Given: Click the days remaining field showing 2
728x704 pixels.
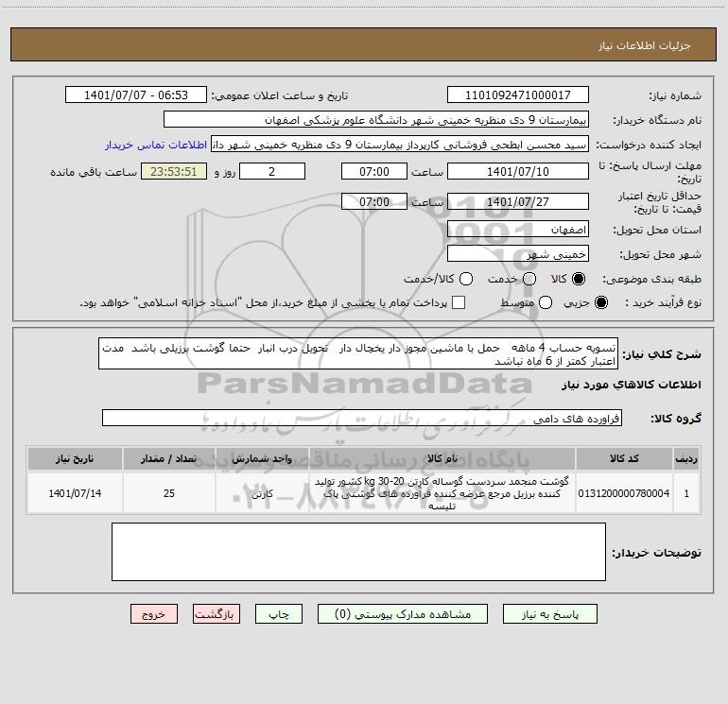Looking at the screenshot, I should coord(272,171).
